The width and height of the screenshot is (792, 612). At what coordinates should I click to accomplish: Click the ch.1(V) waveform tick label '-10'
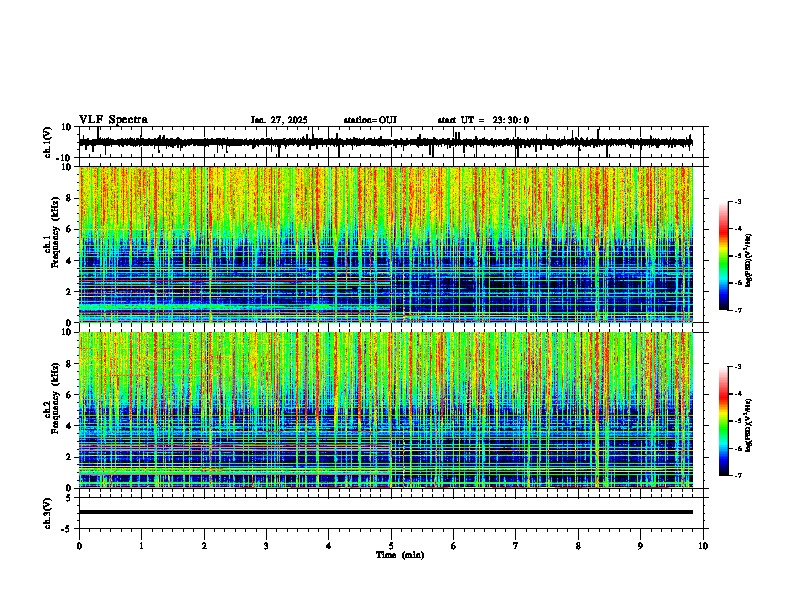click(65, 158)
